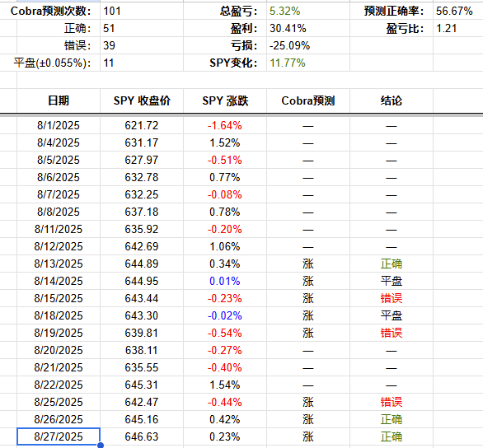
Task: Click the 日期 column header cell
Action: tap(59, 100)
